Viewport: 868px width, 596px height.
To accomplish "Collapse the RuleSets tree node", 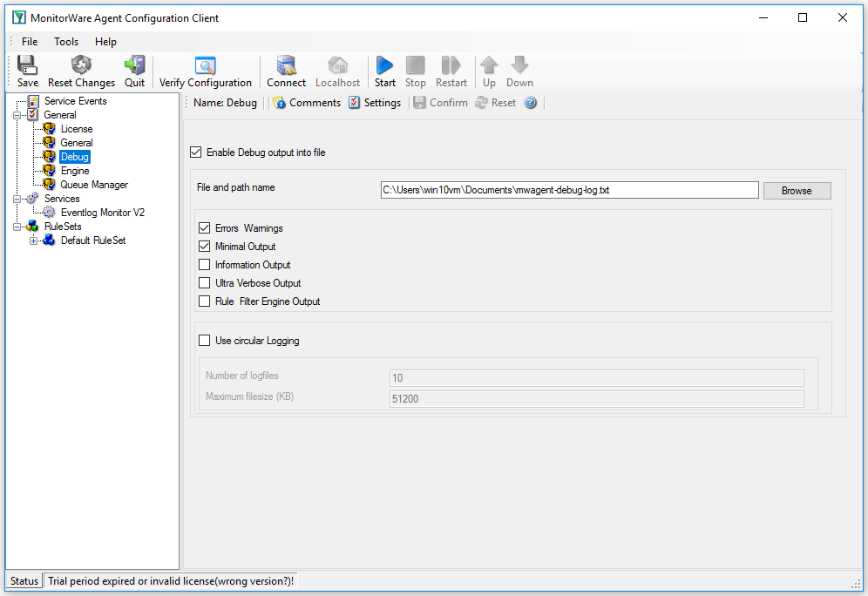I will click(17, 227).
